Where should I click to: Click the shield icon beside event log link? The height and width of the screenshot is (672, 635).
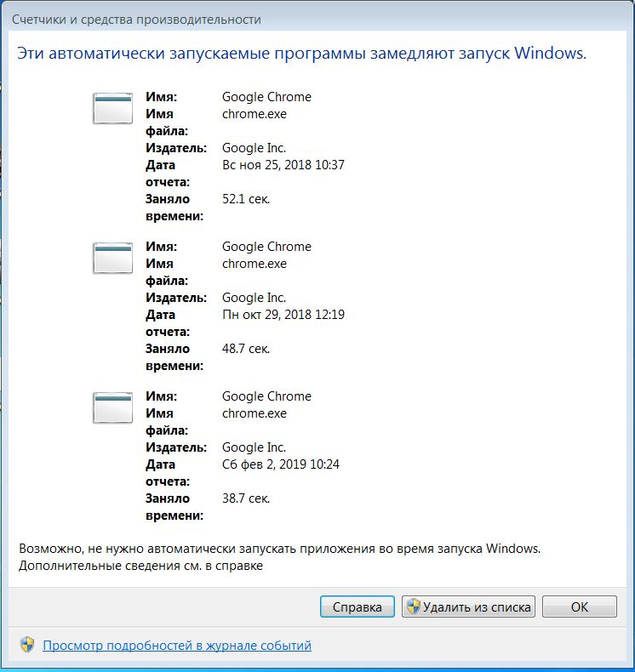(x=27, y=645)
